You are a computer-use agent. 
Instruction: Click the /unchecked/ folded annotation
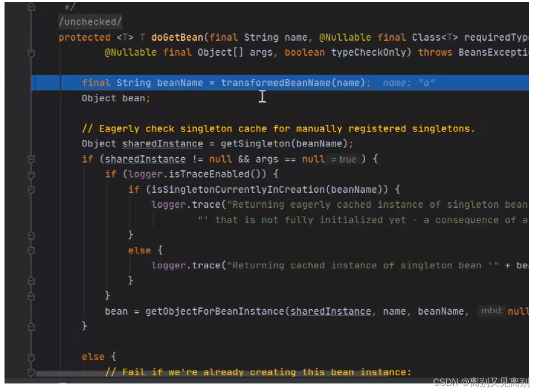(x=90, y=22)
